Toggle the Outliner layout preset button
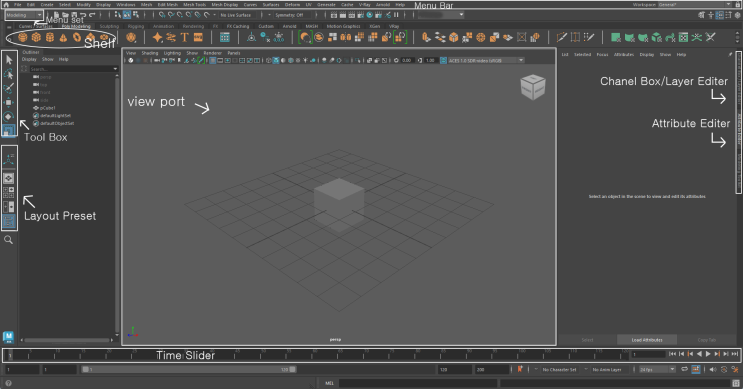The image size is (743, 389). point(9,221)
